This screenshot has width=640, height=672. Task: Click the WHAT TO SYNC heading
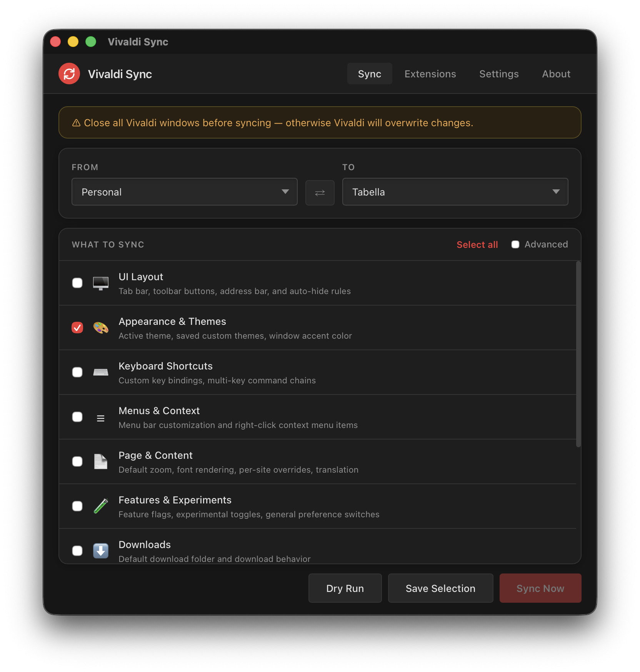pos(108,245)
